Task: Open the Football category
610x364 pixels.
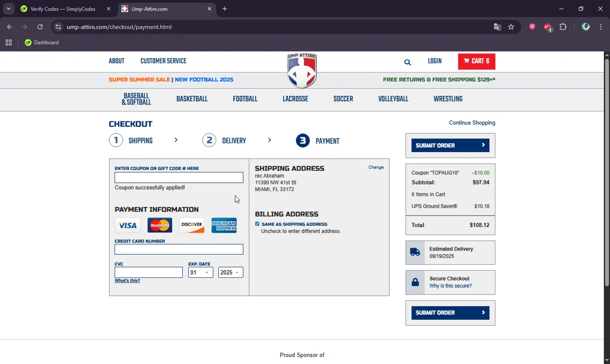Action: [x=245, y=99]
